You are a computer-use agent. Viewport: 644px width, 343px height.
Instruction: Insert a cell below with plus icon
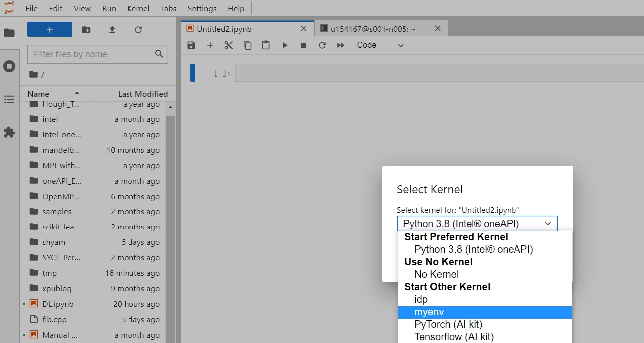point(210,45)
